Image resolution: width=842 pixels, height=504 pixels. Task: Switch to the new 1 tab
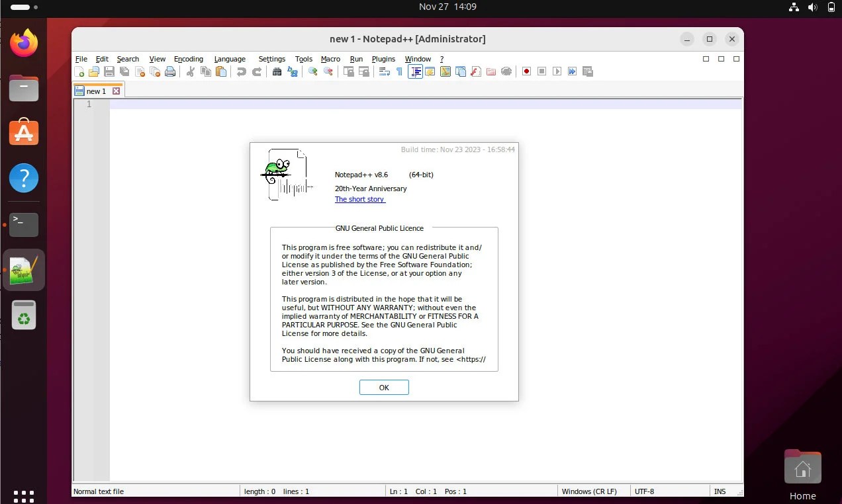97,91
